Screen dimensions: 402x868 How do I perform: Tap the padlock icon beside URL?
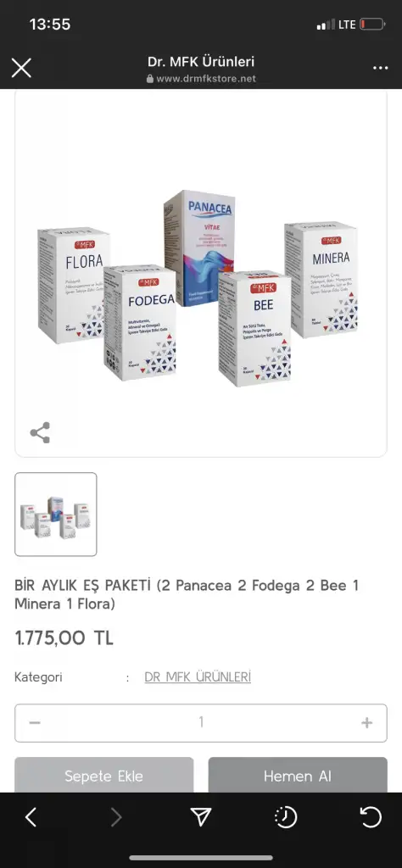(x=149, y=79)
